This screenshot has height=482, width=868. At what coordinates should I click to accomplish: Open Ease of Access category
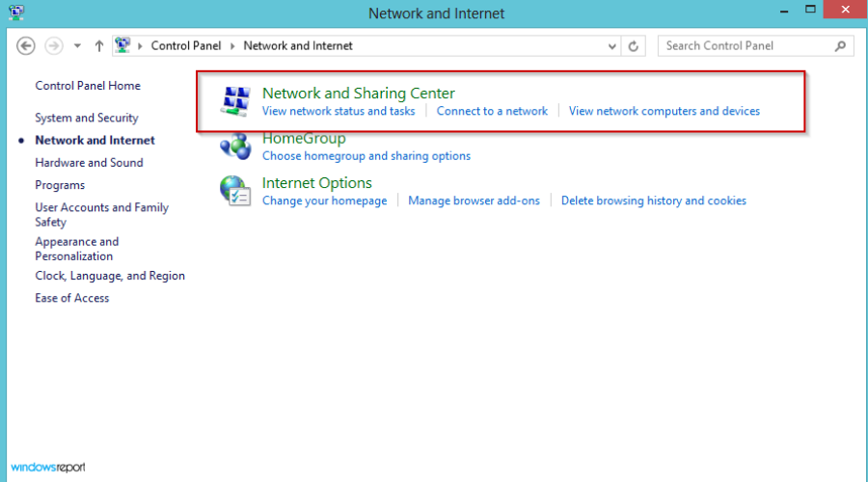(72, 298)
